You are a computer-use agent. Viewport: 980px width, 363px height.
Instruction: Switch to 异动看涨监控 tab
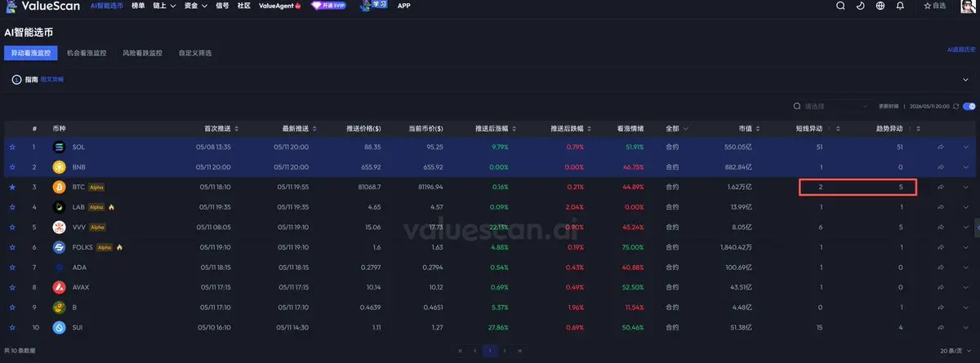tap(30, 53)
